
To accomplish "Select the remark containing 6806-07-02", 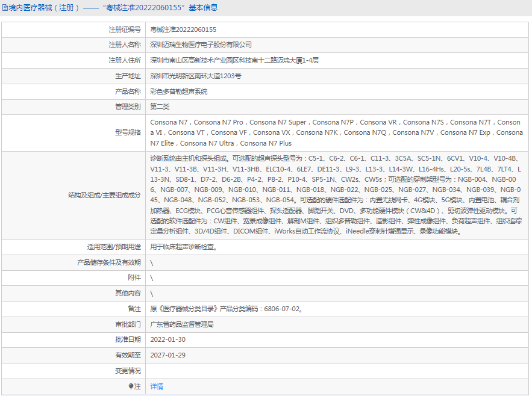I will click(227, 309).
